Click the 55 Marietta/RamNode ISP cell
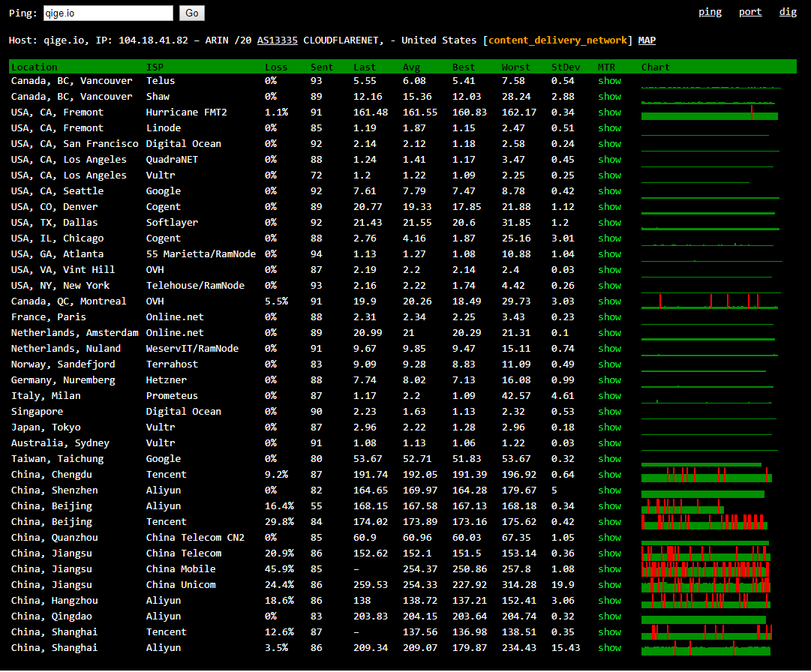811x672 pixels. pyautogui.click(x=200, y=254)
